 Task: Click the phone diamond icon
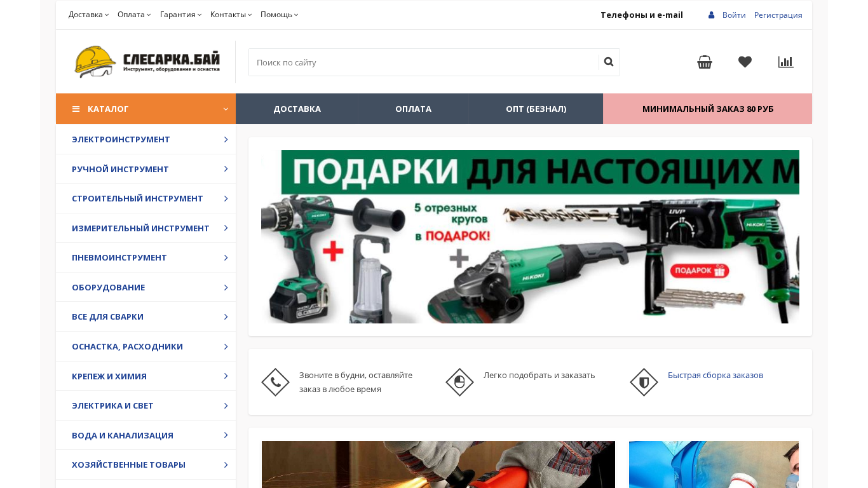pos(275,382)
